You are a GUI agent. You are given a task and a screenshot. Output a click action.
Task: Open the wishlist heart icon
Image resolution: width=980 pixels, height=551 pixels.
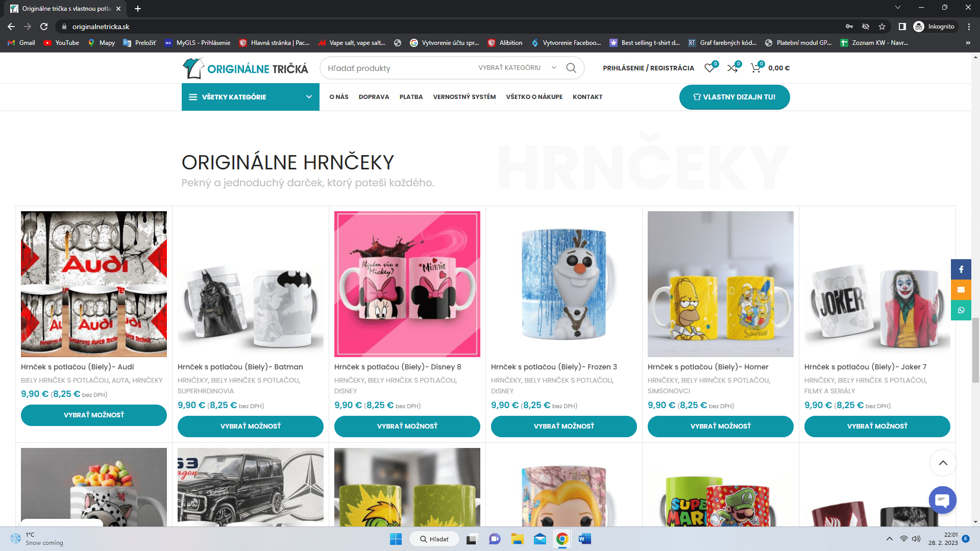[x=709, y=68]
